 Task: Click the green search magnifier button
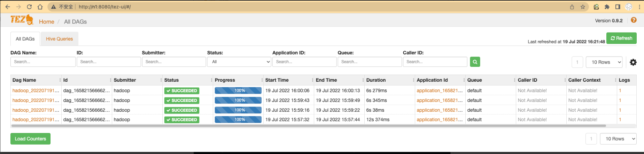pyautogui.click(x=475, y=62)
